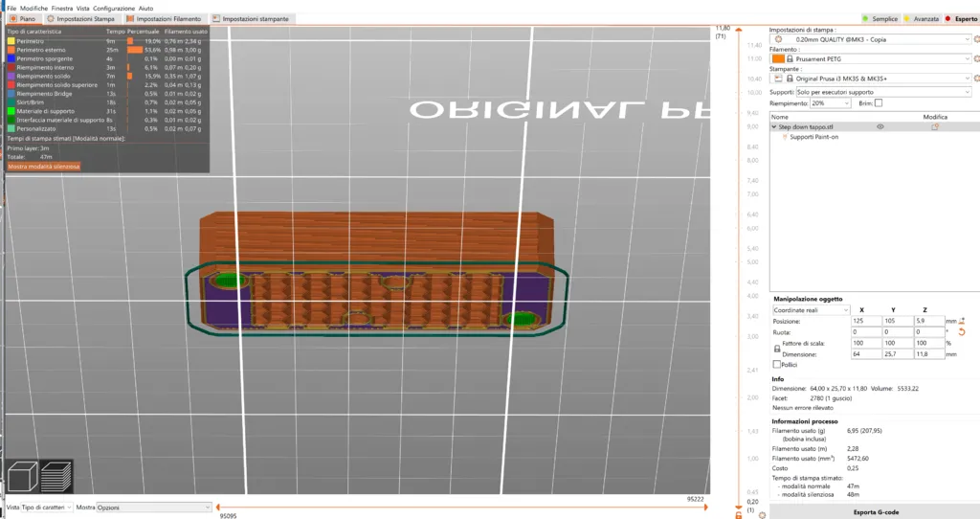Open the Mostra Opzioni dropdown
The height and width of the screenshot is (519, 980).
154,508
